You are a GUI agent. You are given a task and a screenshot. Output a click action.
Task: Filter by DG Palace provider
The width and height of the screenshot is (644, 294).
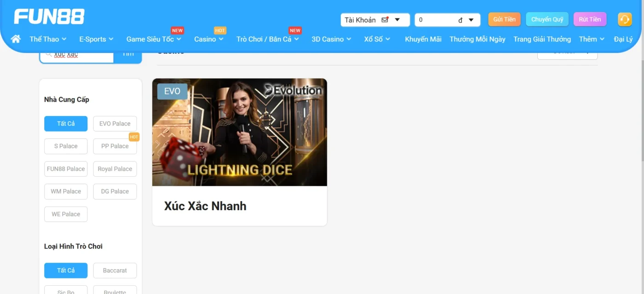115,191
